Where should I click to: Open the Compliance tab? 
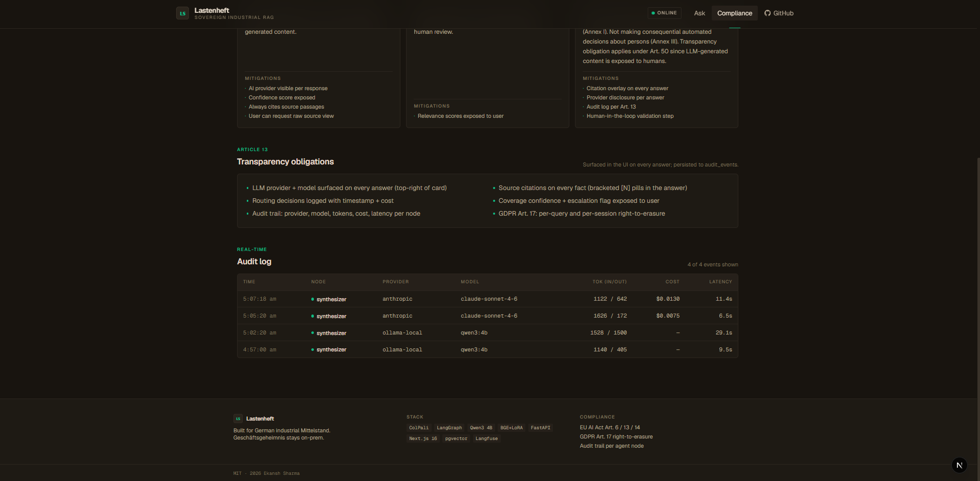pyautogui.click(x=734, y=13)
